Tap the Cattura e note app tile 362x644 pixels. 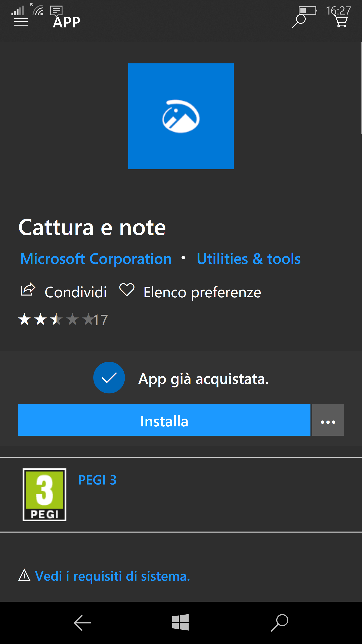pyautogui.click(x=181, y=116)
